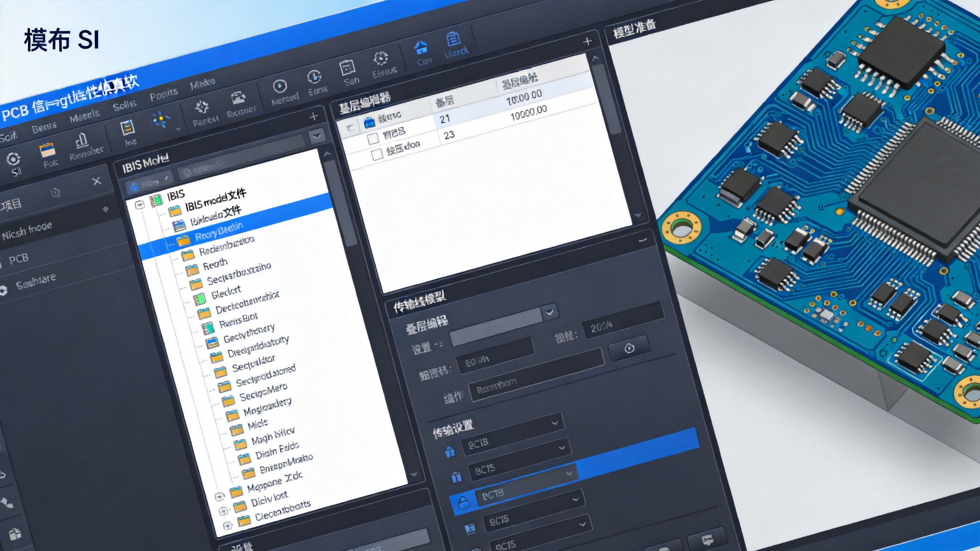Click the Pok calendar icon
This screenshot has height=551, width=980.
tap(48, 150)
